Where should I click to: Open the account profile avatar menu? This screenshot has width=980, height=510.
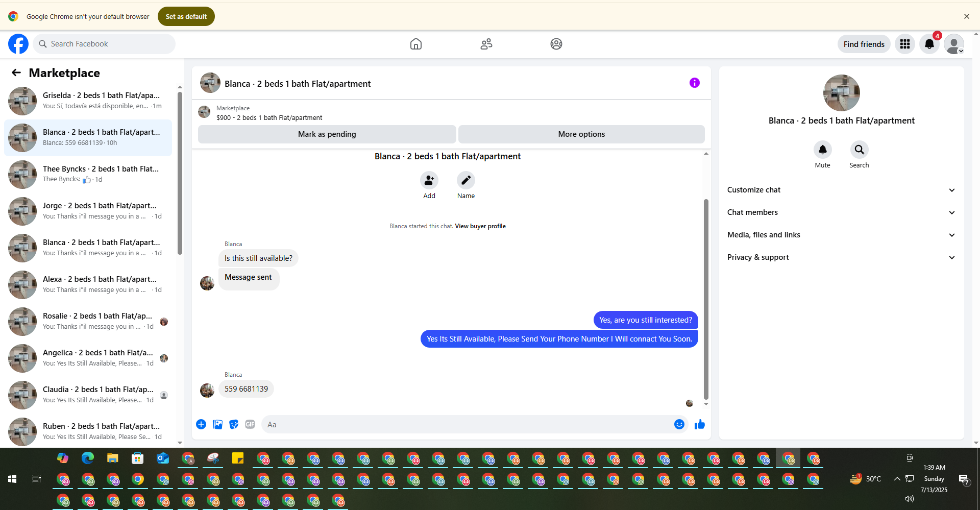(954, 44)
